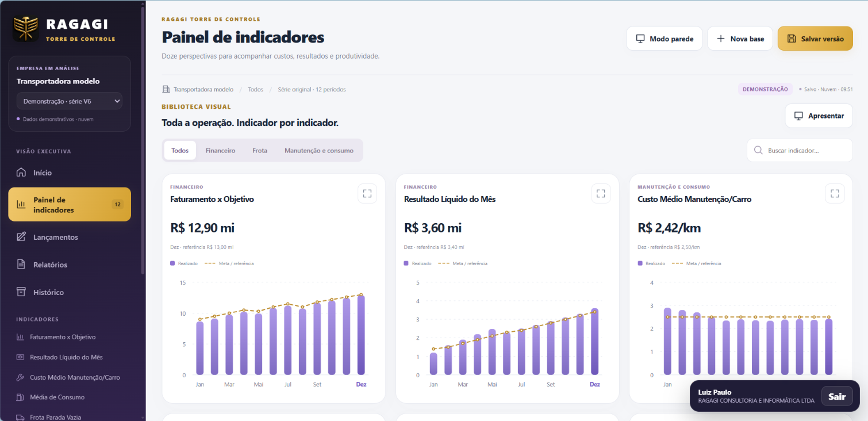Image resolution: width=868 pixels, height=421 pixels.
Task: Click the chart icon beside Painel de indicadores
Action: point(21,204)
